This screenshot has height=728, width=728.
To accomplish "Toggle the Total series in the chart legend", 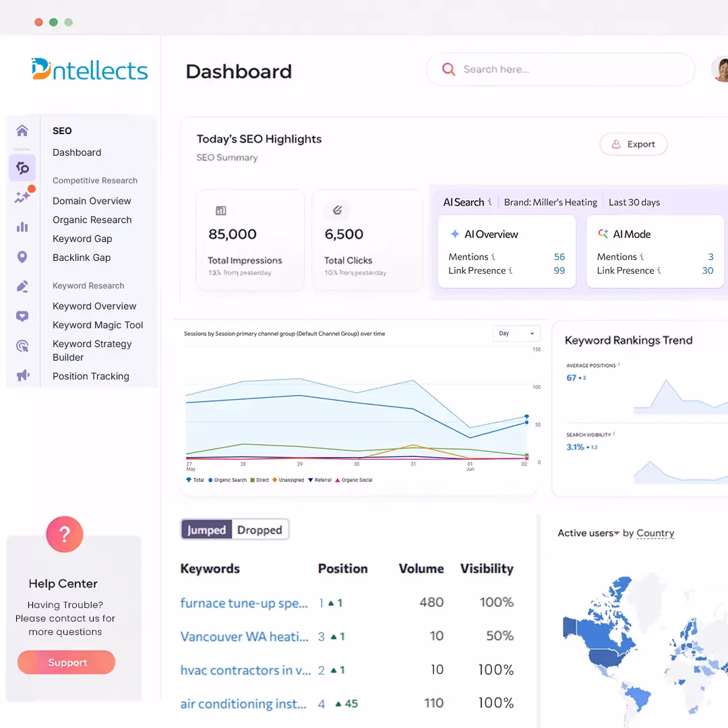I will (x=195, y=480).
